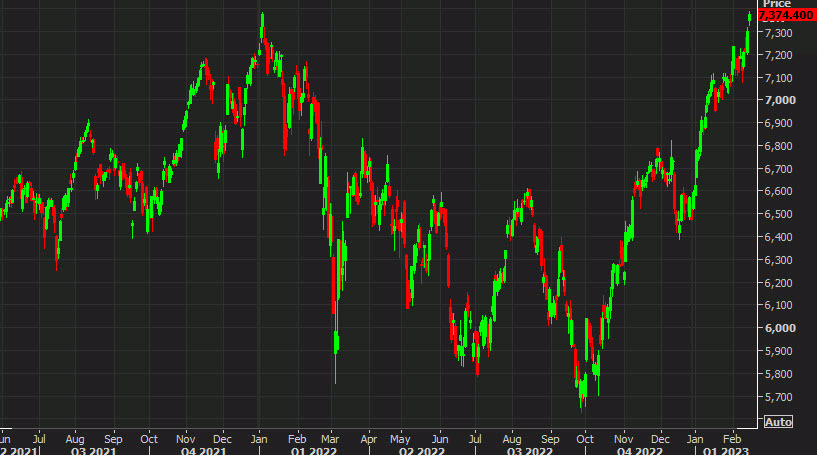Click the Aug month label above Q3 2022
The image size is (817, 455).
(x=512, y=439)
